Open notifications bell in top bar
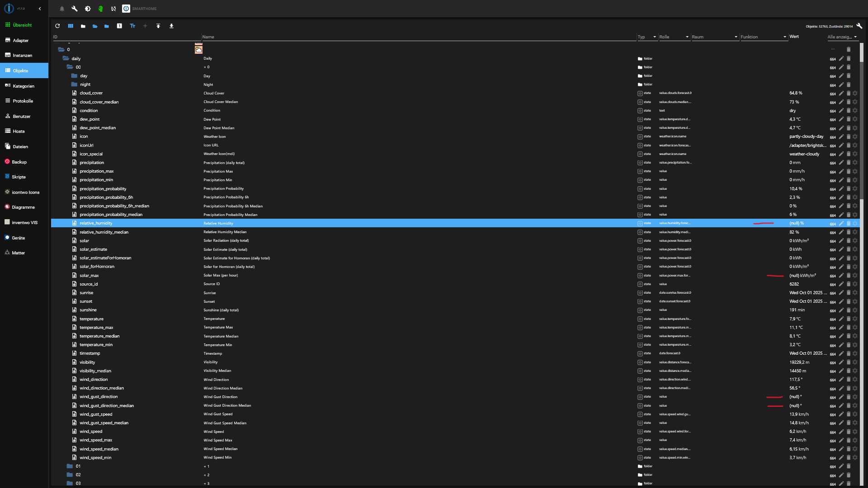The width and height of the screenshot is (868, 488). coord(62,9)
